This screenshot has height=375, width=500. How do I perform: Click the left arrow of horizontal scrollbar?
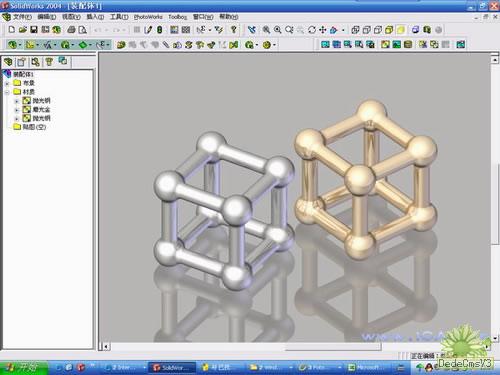tap(105, 347)
